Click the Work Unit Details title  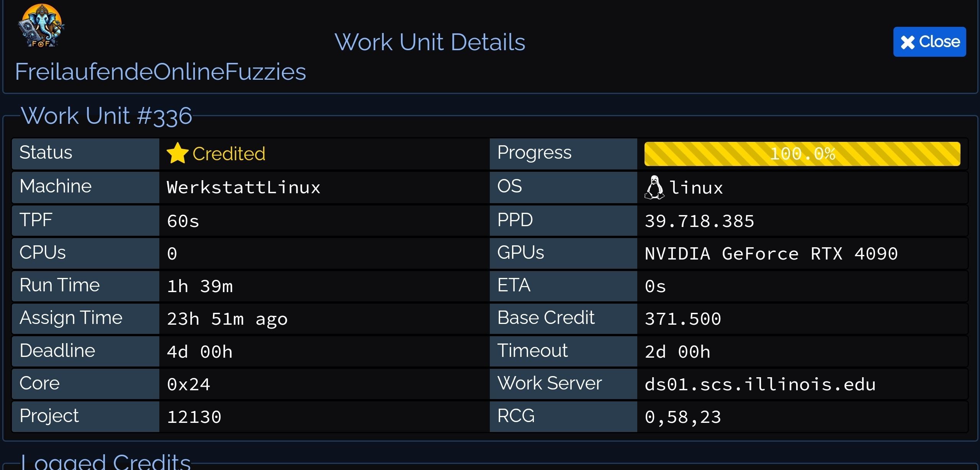pos(430,42)
